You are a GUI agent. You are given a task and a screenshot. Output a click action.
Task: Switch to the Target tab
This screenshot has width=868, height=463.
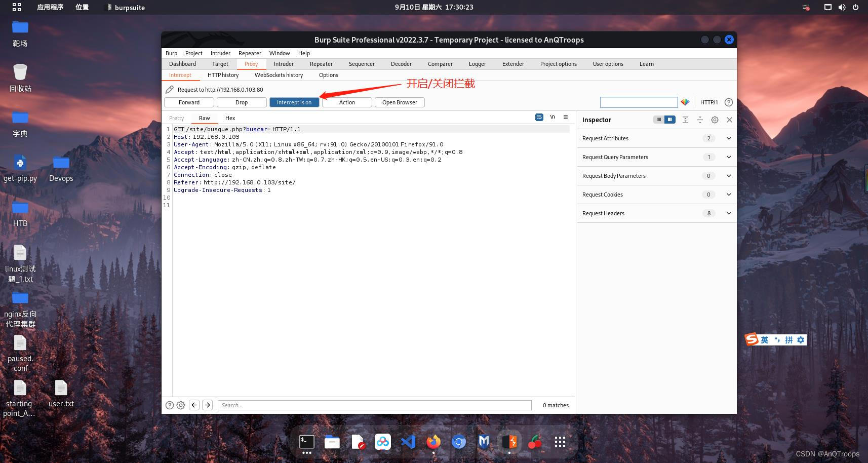pos(220,64)
